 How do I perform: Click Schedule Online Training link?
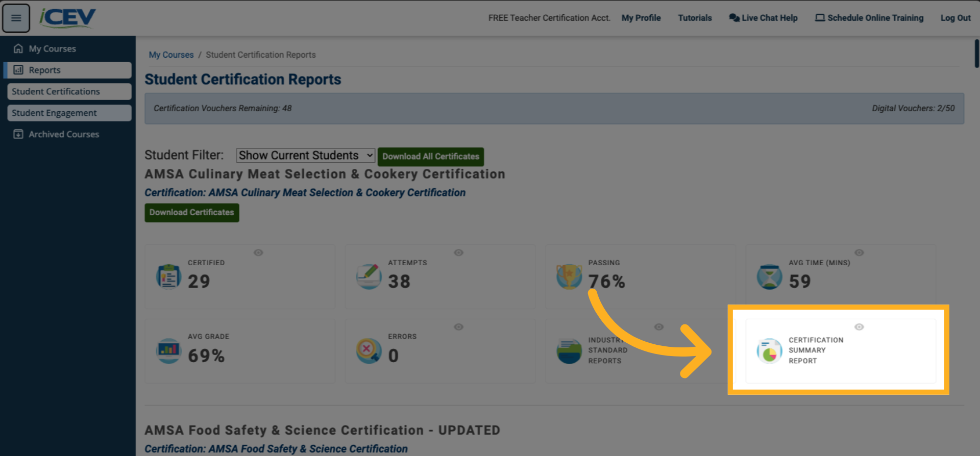[869, 18]
